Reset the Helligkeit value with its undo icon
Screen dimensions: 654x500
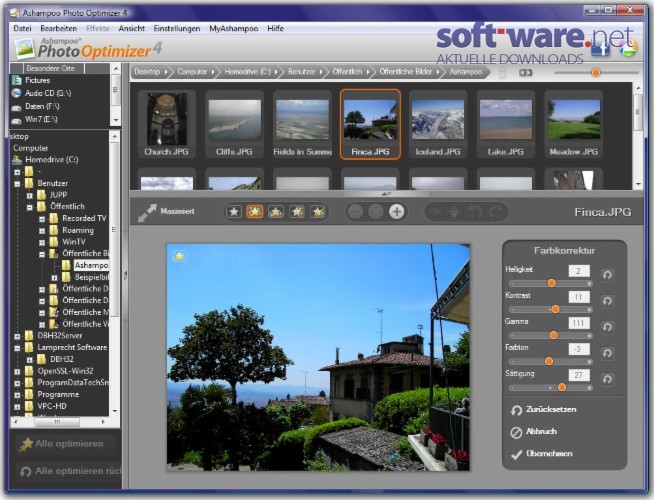pyautogui.click(x=607, y=275)
